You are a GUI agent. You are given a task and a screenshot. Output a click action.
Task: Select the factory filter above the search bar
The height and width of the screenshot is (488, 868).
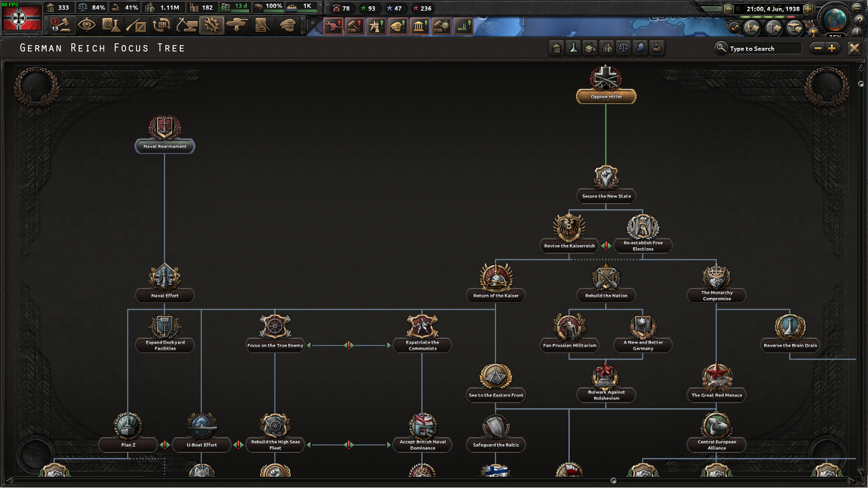click(590, 48)
